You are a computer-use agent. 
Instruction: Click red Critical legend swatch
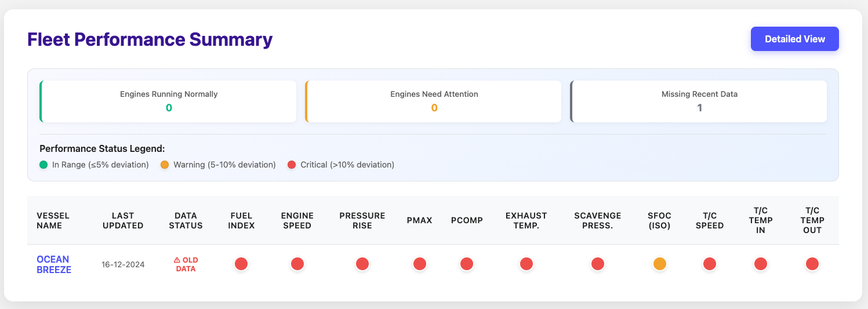[292, 165]
